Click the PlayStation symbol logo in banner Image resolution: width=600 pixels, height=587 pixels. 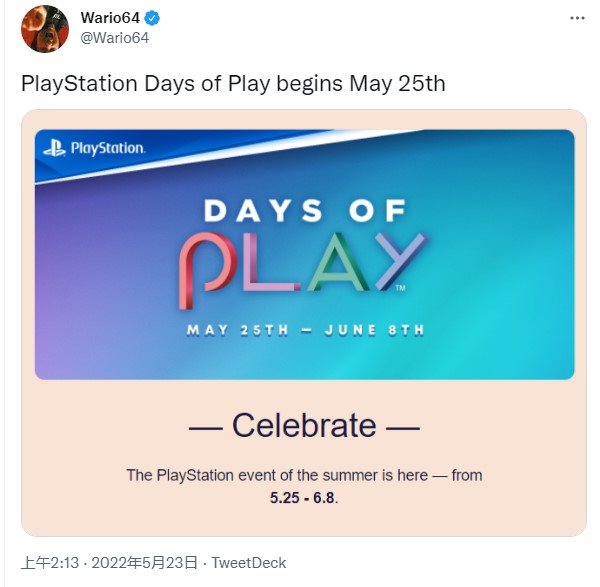point(54,148)
